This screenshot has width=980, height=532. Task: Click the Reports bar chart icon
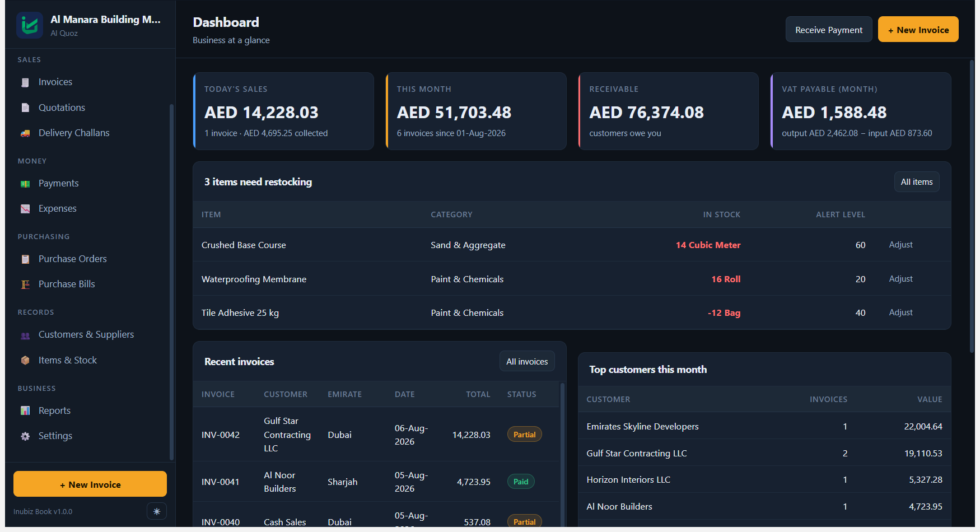25,411
